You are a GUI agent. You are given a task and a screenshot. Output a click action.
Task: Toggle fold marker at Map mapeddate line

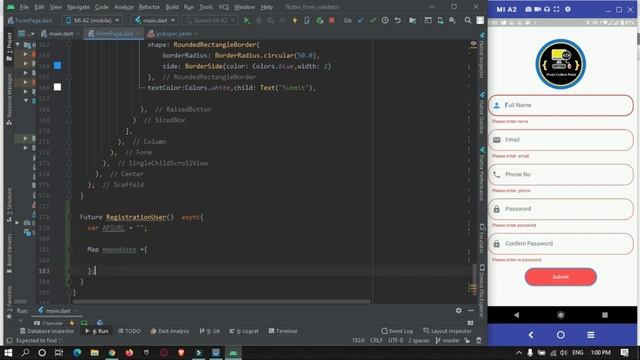(70, 249)
